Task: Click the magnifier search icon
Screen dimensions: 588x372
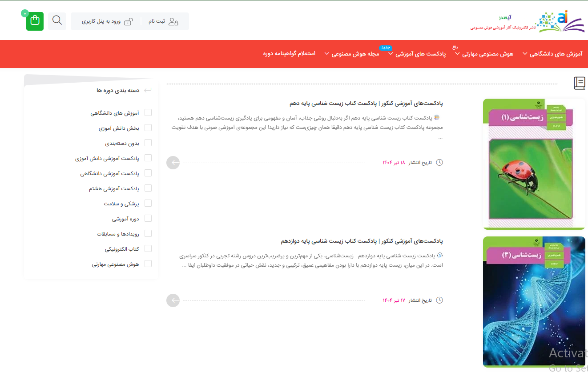Action: 57,21
